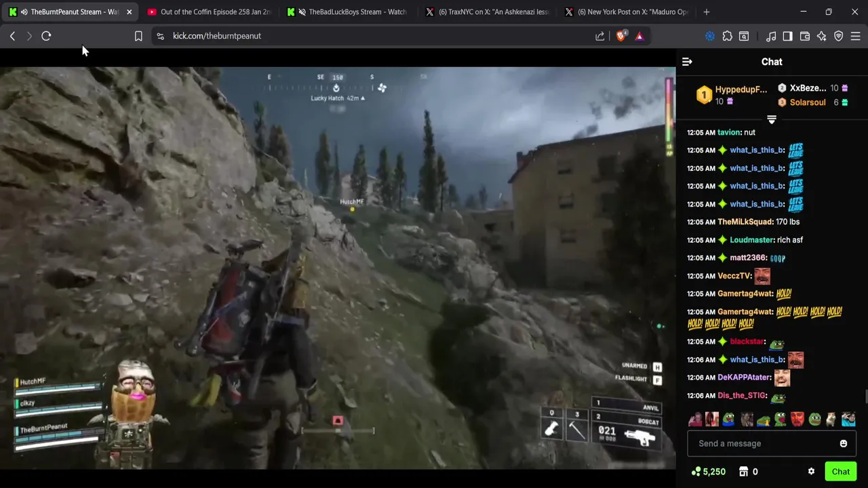This screenshot has height=488, width=868.
Task: Click the blue circular extension icon
Action: [710, 36]
